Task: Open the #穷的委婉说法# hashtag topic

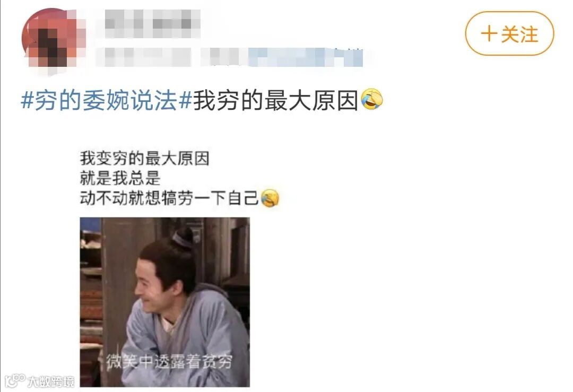Action: click(x=106, y=100)
